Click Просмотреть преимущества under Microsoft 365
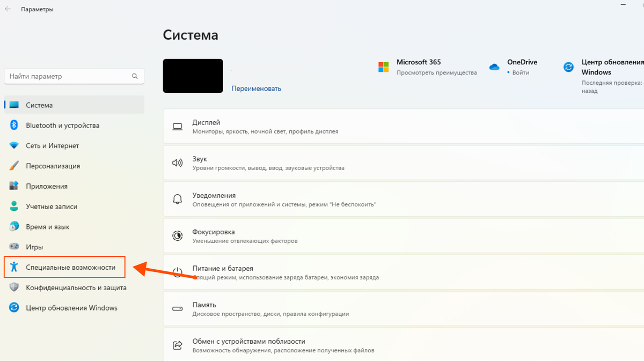The height and width of the screenshot is (362, 644). point(436,72)
